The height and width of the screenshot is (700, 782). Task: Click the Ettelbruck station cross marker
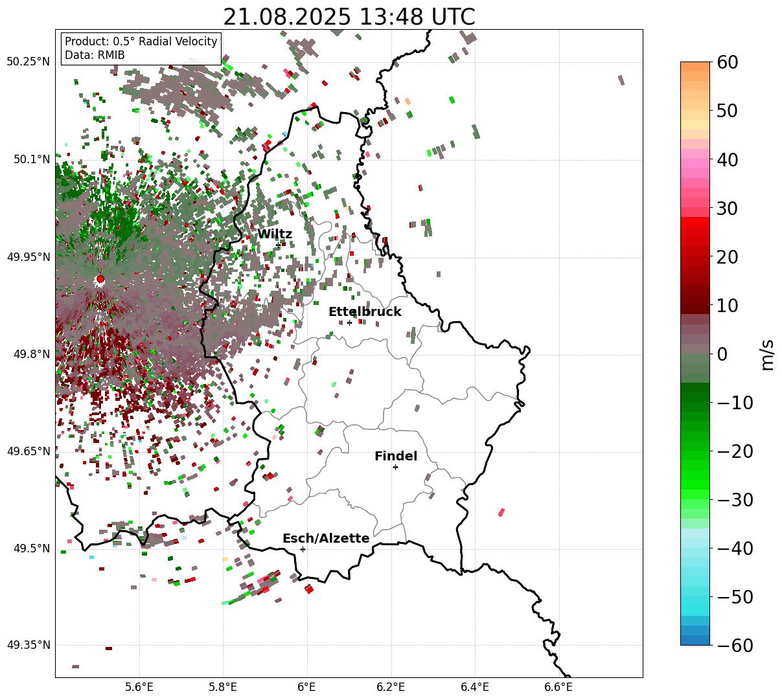coord(349,322)
